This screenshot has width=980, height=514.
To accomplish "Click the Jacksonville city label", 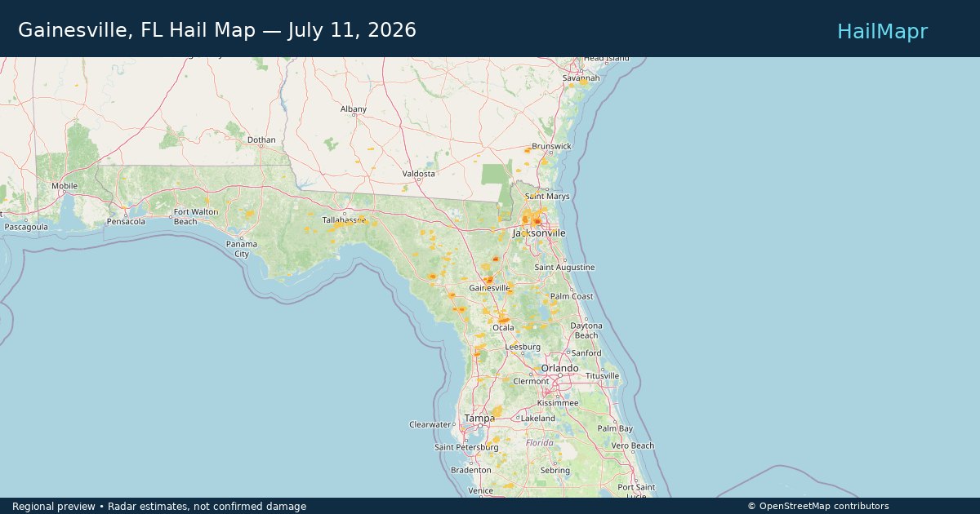I will [539, 233].
